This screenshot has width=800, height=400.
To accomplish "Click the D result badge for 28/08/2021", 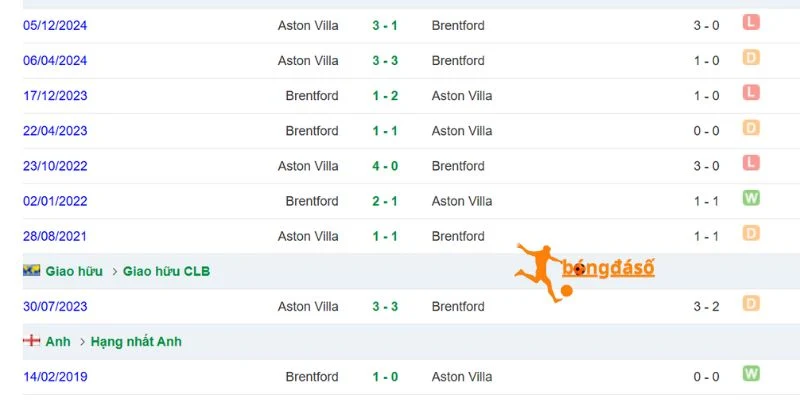I will [751, 233].
